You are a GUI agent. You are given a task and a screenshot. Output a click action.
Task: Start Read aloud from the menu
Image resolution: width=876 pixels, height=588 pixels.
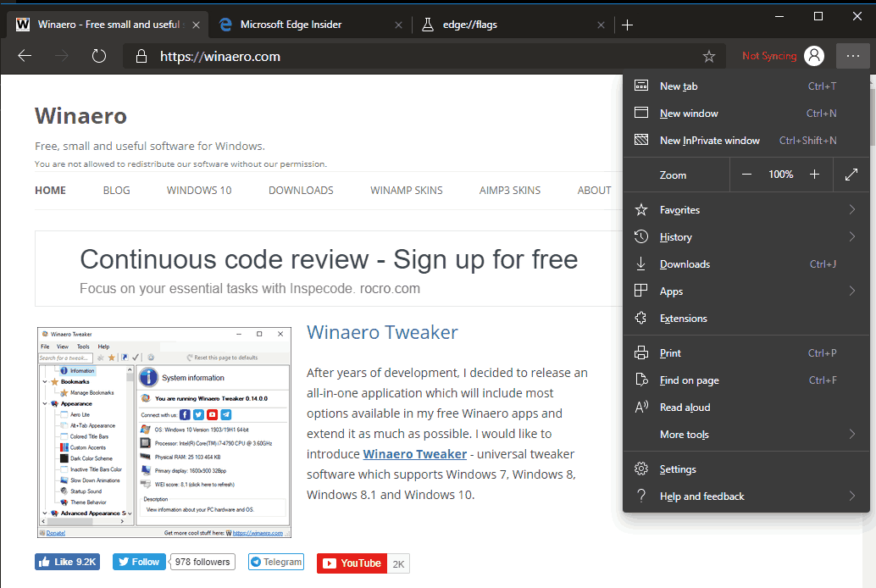[x=746, y=408]
